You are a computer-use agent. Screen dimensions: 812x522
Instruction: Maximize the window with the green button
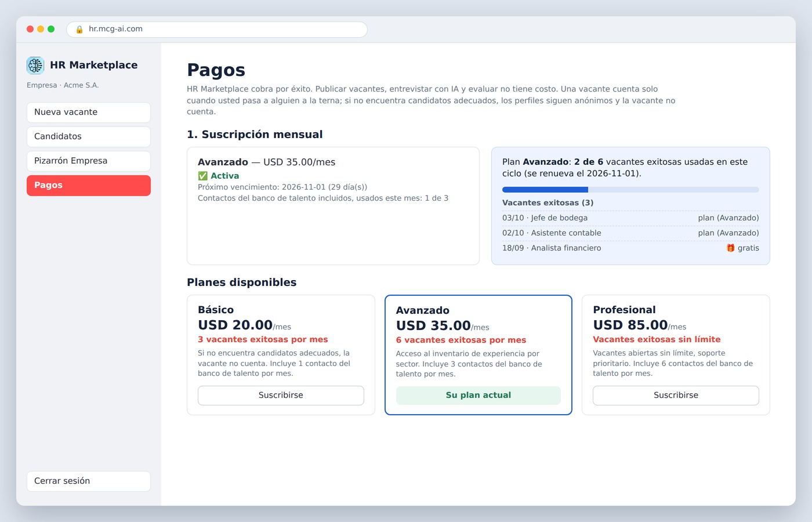tap(51, 29)
